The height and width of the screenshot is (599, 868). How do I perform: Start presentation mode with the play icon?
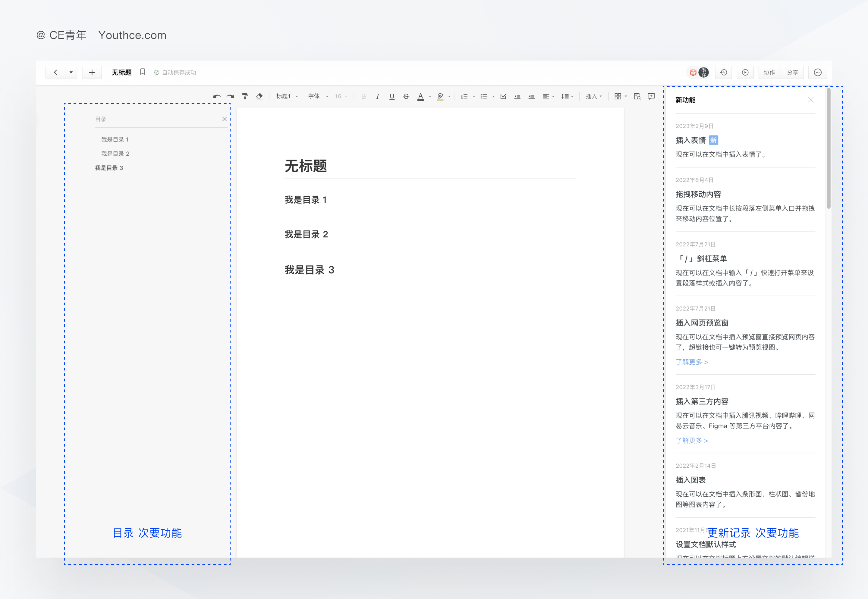pos(745,73)
